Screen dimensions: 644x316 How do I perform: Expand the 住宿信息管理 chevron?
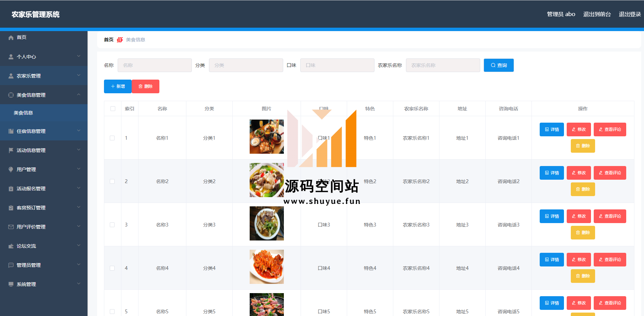point(79,130)
